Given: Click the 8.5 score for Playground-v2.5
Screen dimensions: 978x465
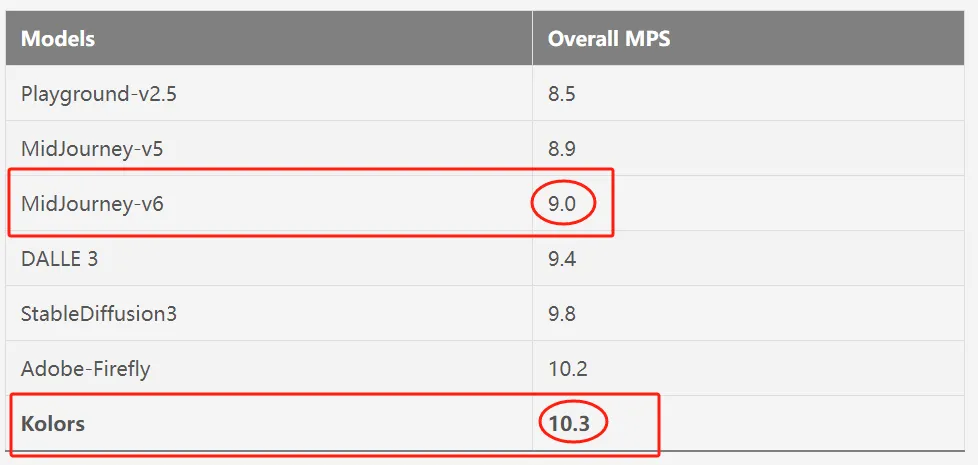Looking at the screenshot, I should click(x=561, y=94).
